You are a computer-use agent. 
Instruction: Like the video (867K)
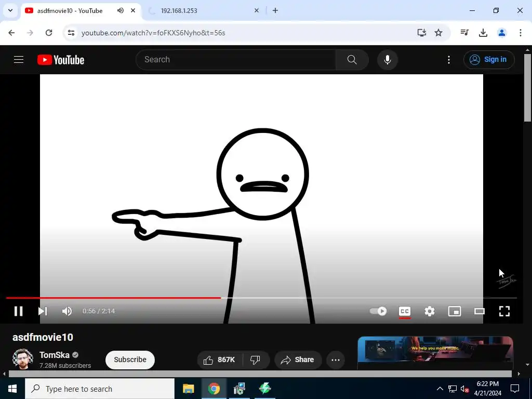[x=220, y=360]
